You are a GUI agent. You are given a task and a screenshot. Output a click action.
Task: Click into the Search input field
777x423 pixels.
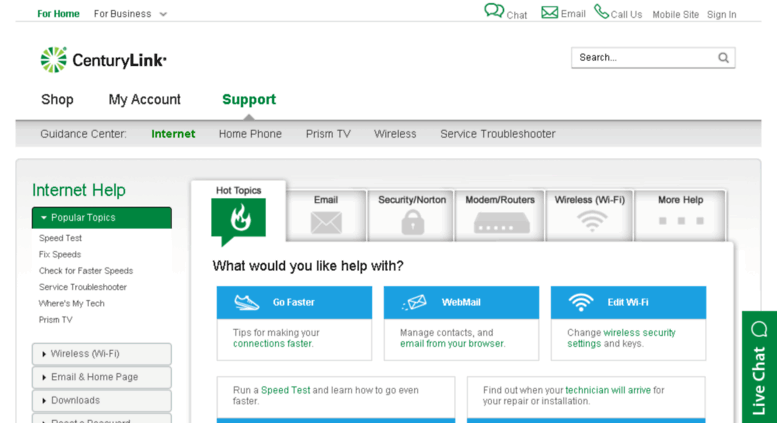643,58
